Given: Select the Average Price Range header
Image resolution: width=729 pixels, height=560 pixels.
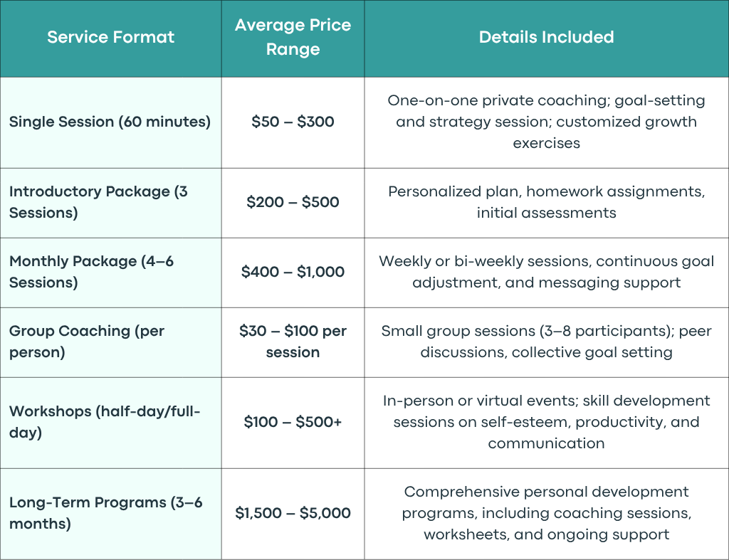Looking at the screenshot, I should pos(293,37).
